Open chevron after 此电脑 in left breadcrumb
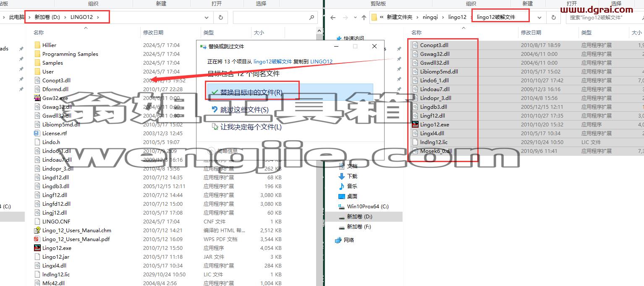 pyautogui.click(x=29, y=17)
